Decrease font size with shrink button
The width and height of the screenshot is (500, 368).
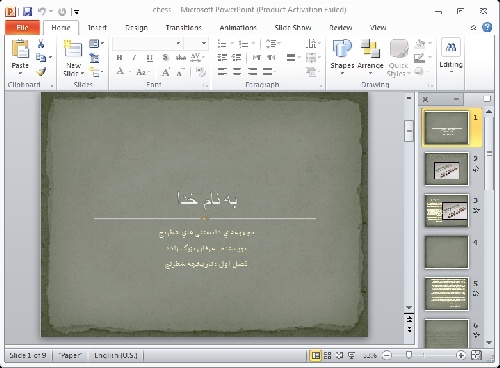[x=180, y=72]
